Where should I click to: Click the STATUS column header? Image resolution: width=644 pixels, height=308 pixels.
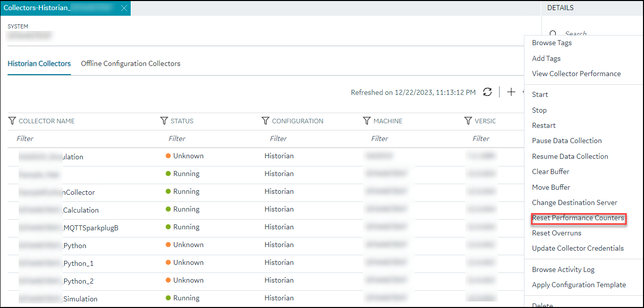pos(182,121)
